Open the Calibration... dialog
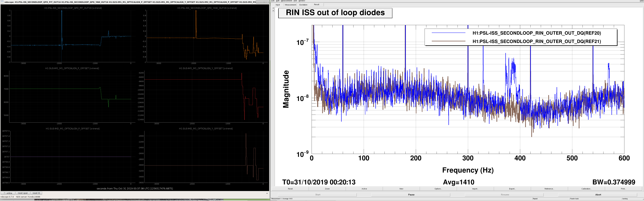This screenshot has height=201, width=644. pos(586,189)
